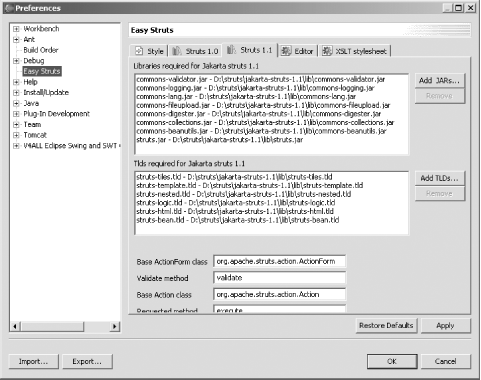Expand the Debug tree node
The height and width of the screenshot is (380, 481).
16,61
